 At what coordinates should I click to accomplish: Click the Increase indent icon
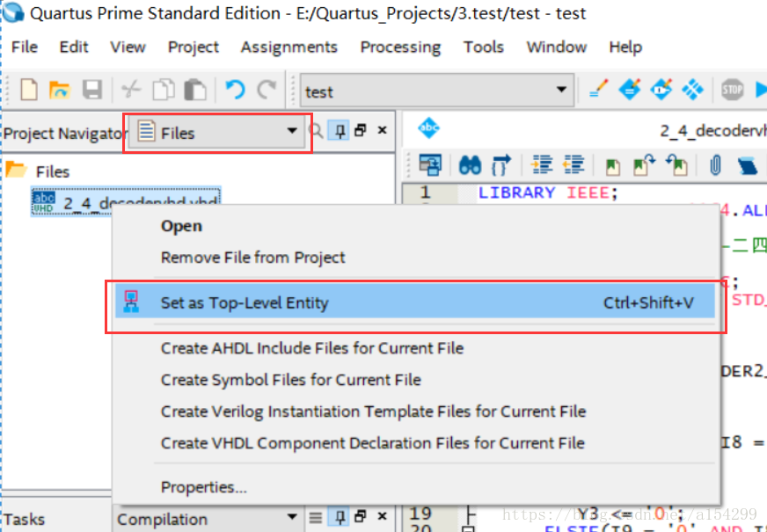pos(542,164)
